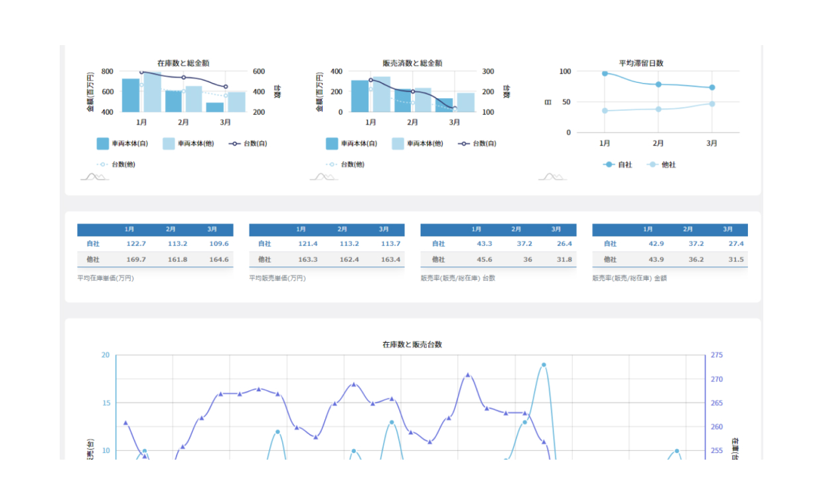The image size is (823, 504).
Task: Click value 121.4 in 平均販売単価 table
Action: point(307,243)
